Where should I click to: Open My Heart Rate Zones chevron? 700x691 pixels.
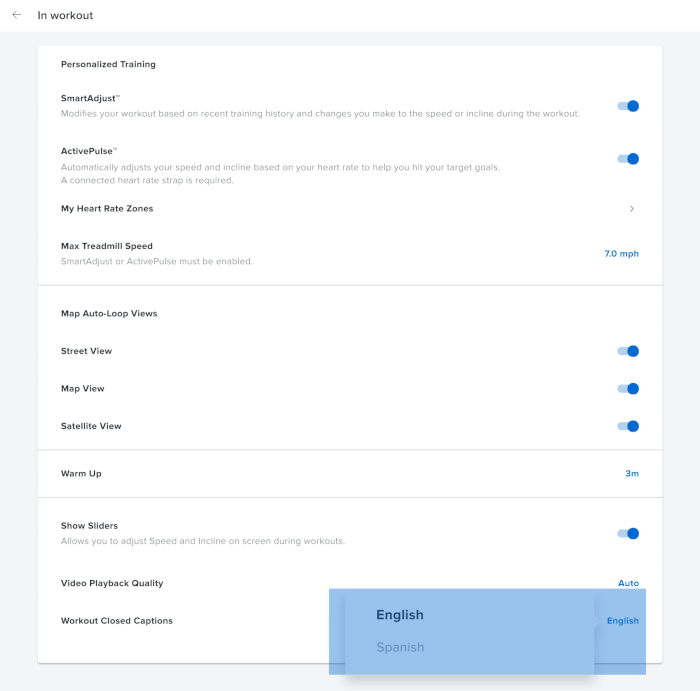click(x=631, y=209)
